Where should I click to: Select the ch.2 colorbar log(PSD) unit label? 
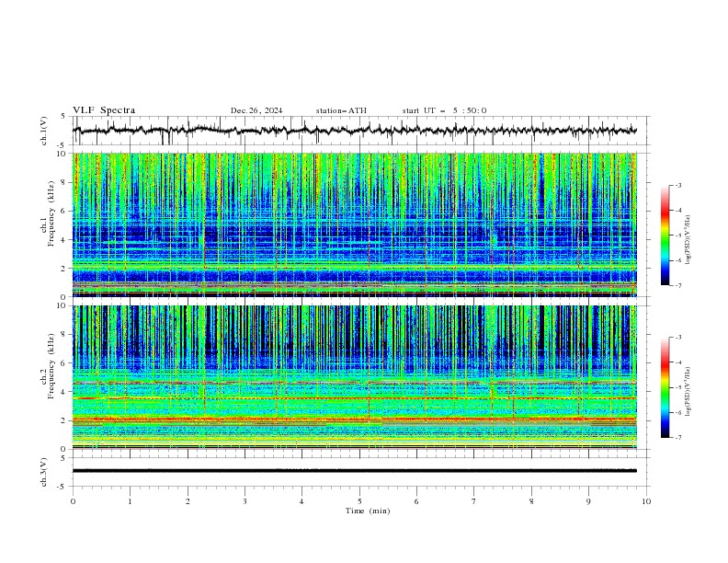point(688,392)
